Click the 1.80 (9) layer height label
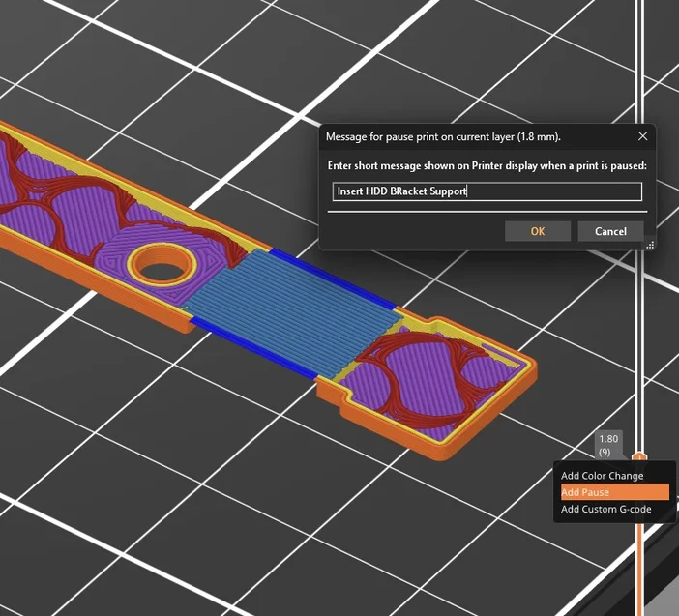The image size is (679, 616). click(608, 445)
